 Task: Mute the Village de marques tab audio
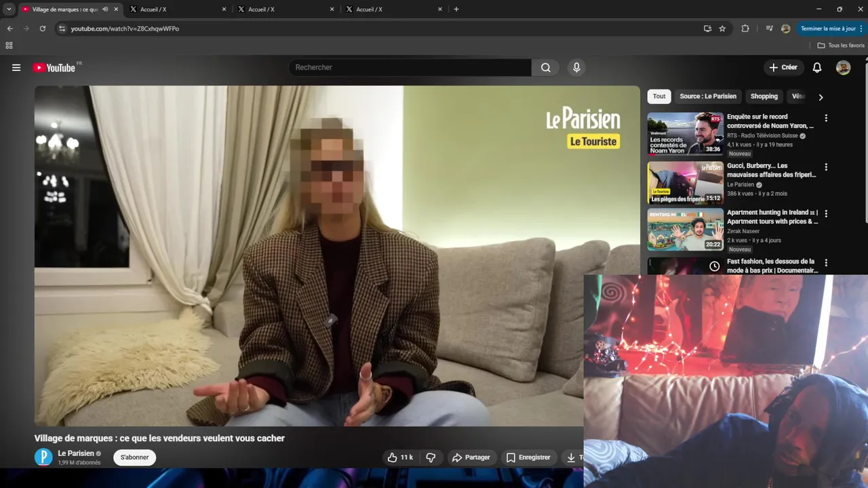click(105, 9)
